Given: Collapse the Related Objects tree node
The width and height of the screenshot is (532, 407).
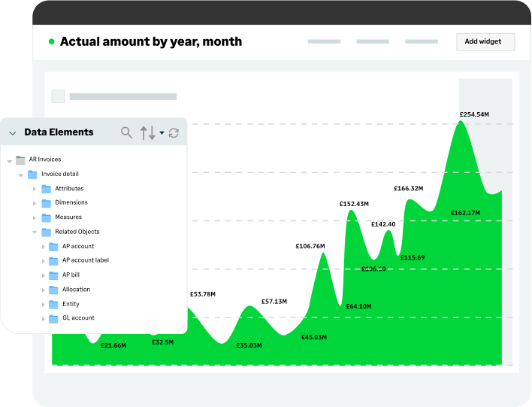Looking at the screenshot, I should 35,232.
